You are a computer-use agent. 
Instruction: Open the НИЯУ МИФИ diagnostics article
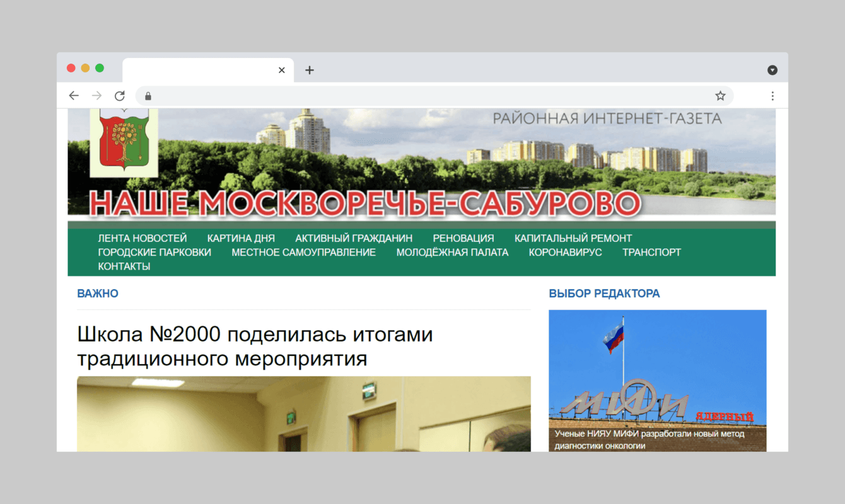650,439
